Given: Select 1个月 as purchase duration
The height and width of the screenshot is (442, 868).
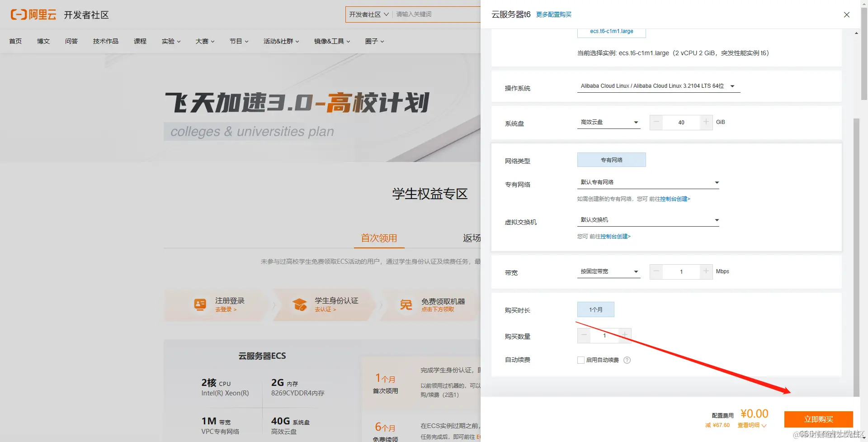Looking at the screenshot, I should point(595,309).
